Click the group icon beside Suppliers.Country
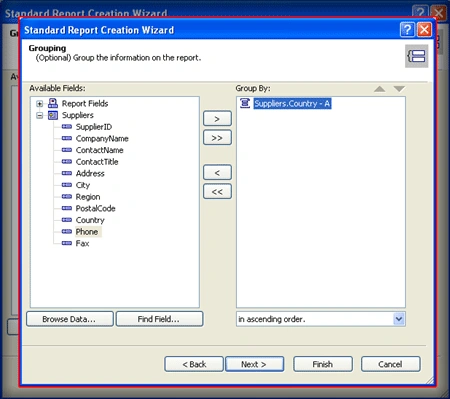The width and height of the screenshot is (450, 399). click(245, 103)
